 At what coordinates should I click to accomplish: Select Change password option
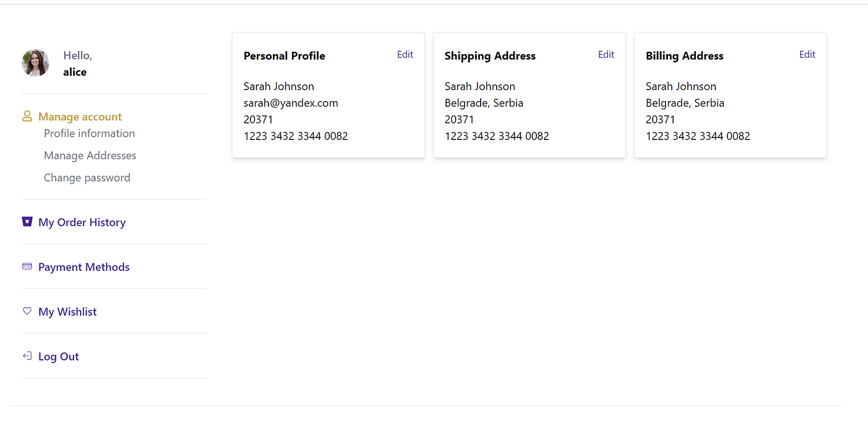pyautogui.click(x=87, y=178)
